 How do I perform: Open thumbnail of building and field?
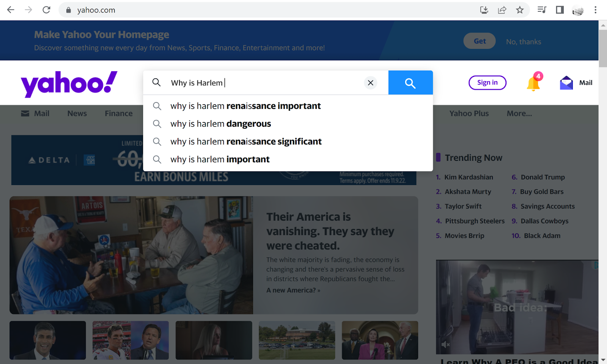coord(297,340)
